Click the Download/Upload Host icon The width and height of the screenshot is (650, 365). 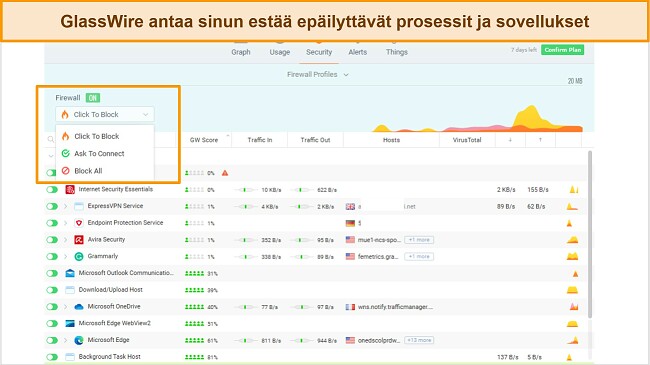click(x=70, y=290)
